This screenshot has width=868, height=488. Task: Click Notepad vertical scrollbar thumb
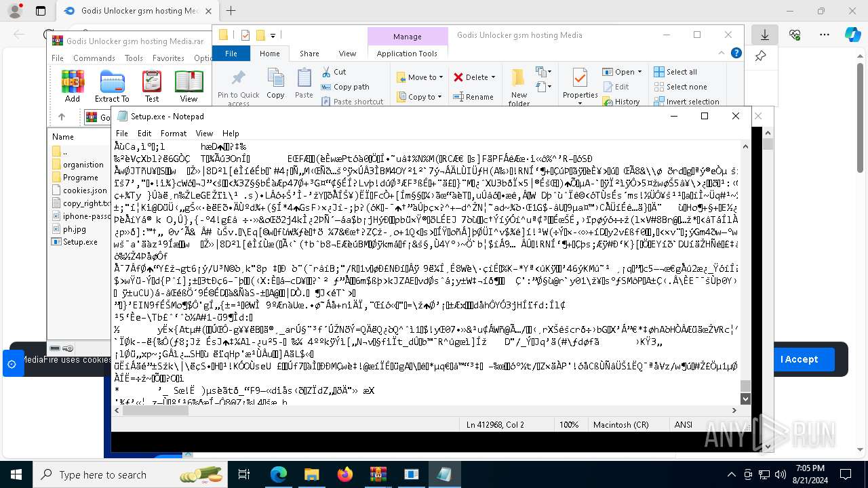click(x=745, y=386)
